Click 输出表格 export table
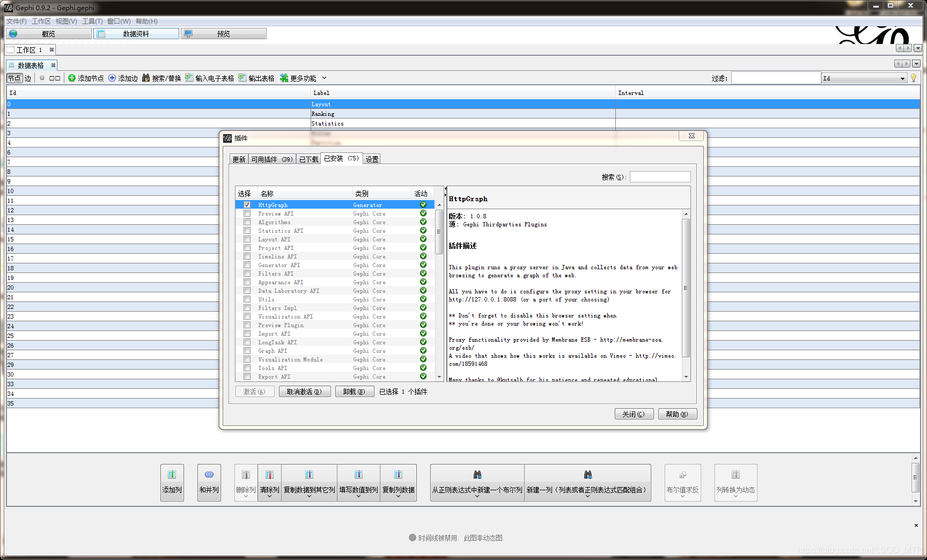The height and width of the screenshot is (560, 927). [256, 78]
